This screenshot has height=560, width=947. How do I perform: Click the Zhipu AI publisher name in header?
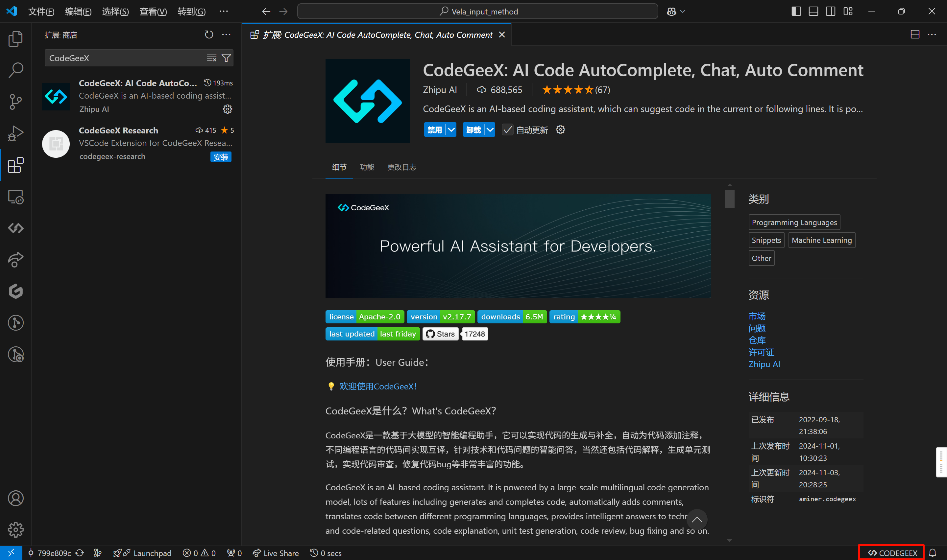click(440, 90)
